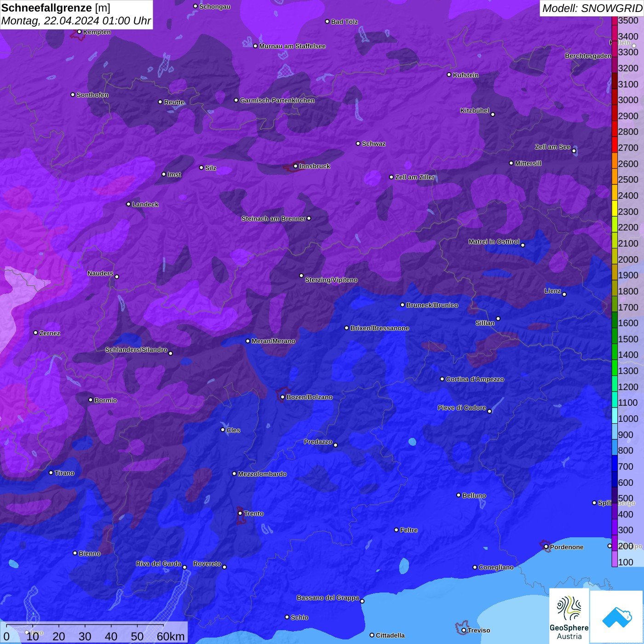This screenshot has height=644, width=644.
Task: Click the Predazzo label
Action: tap(318, 442)
